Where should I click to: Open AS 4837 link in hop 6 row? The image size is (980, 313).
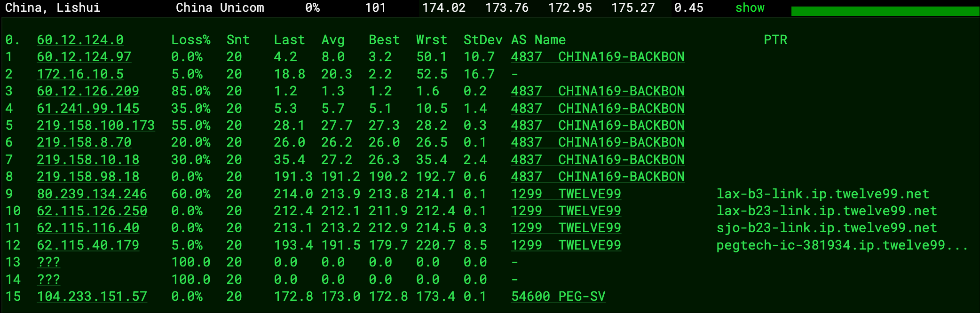(x=598, y=142)
